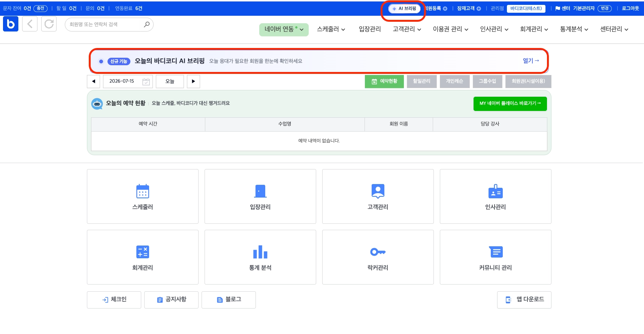Viewport: 644px width, 334px height.
Task: Reload with the circular refresh icon
Action: 49,24
